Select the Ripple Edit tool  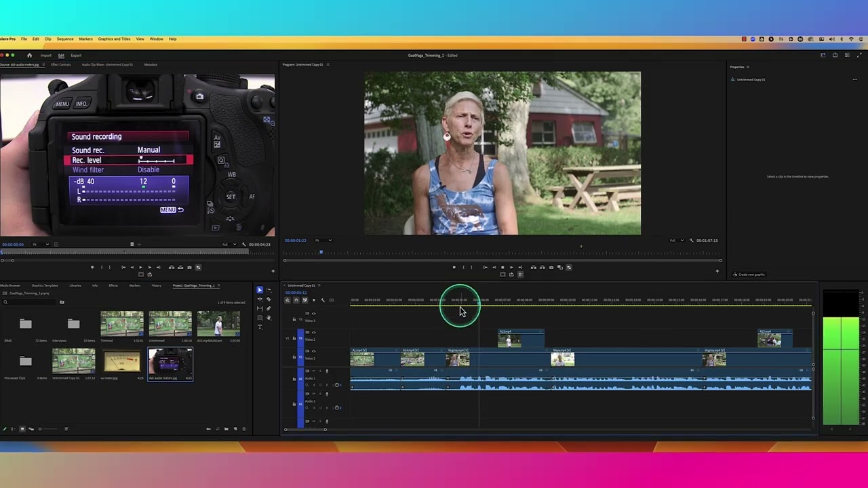click(x=260, y=299)
